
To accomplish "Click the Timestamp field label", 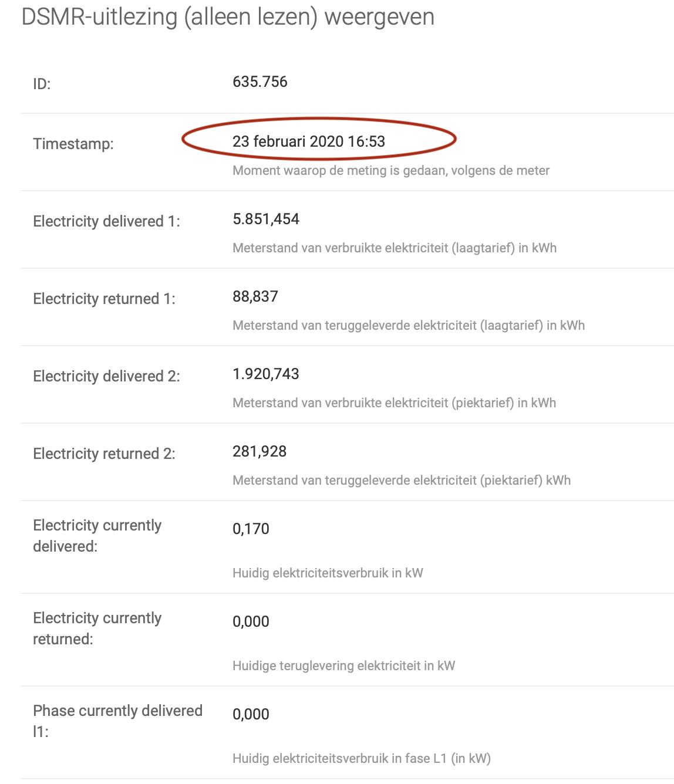I will [x=73, y=144].
